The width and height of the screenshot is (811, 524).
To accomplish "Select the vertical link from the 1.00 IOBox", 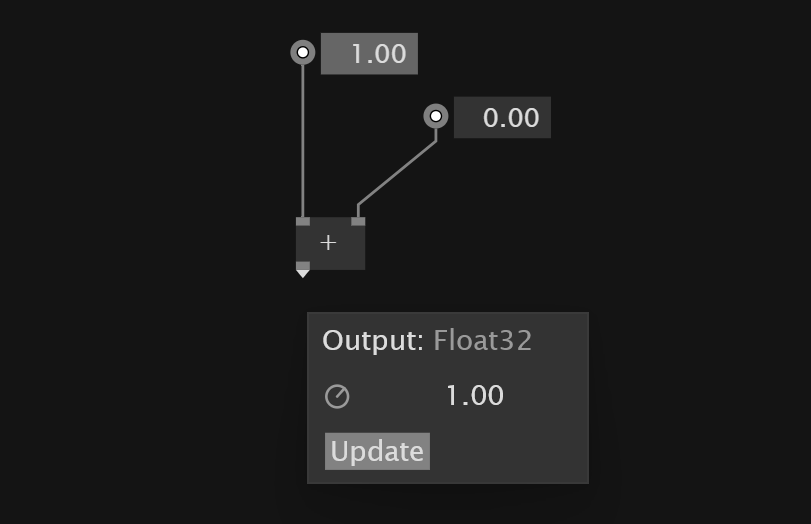I will click(303, 141).
